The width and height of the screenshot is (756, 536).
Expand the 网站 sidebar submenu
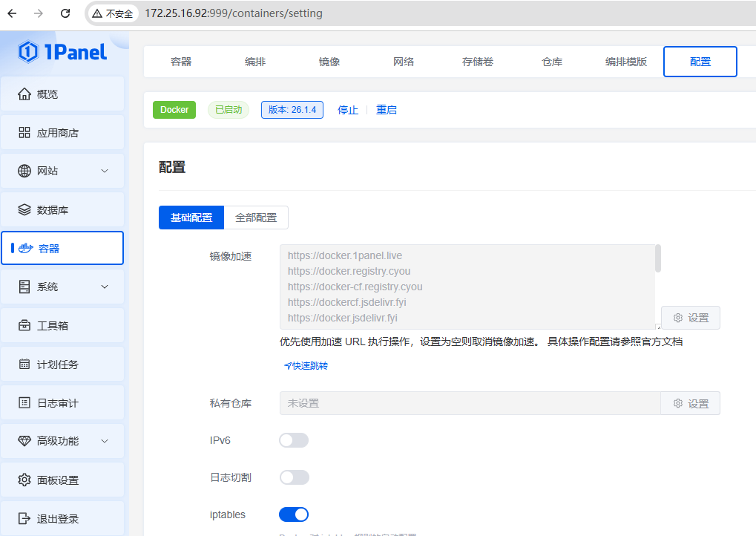click(105, 171)
